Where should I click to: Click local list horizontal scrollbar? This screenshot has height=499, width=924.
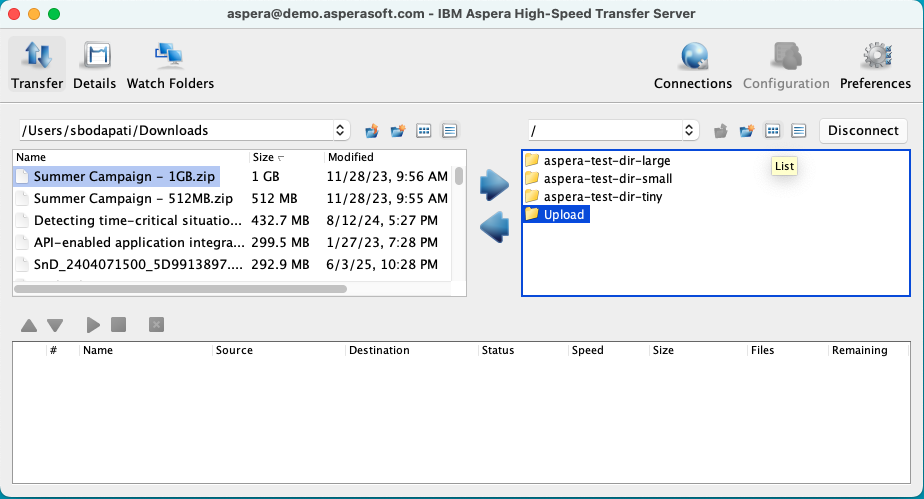[x=180, y=289]
